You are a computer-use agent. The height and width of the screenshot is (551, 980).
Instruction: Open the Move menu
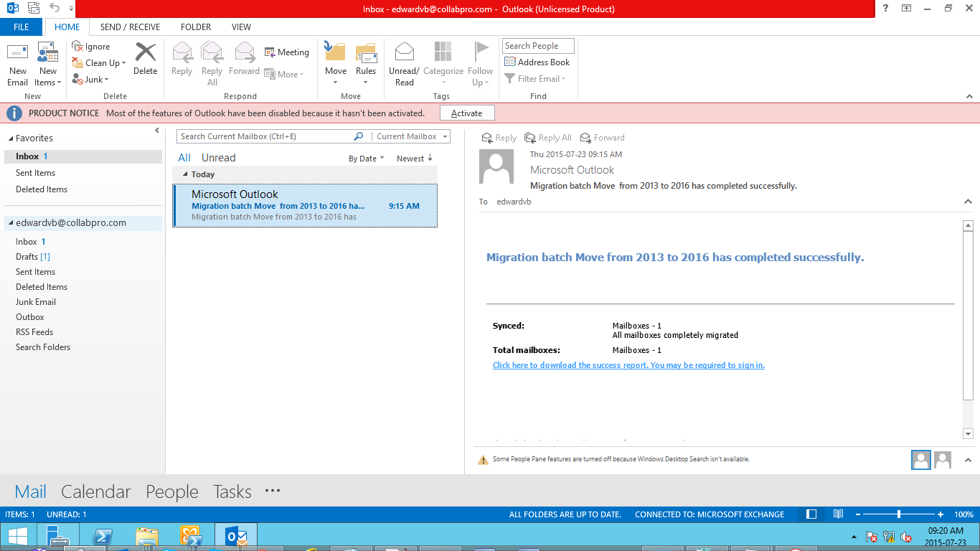click(x=336, y=65)
